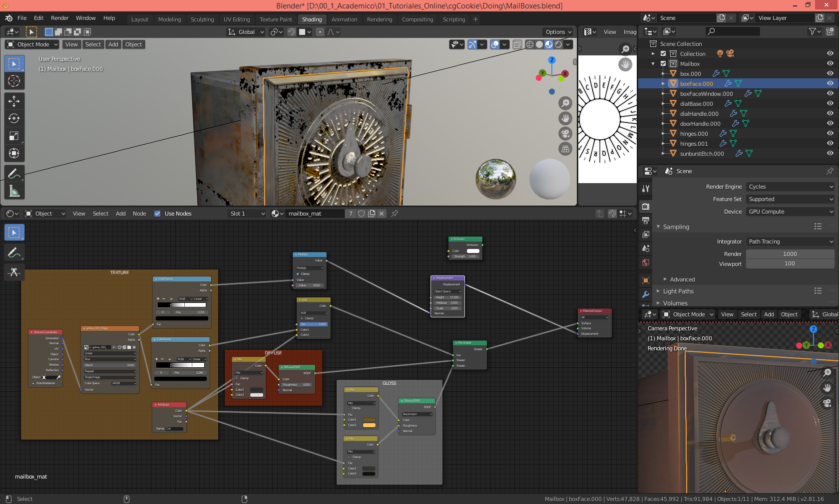Screen dimensions: 839x504
Task: Toggle the Collection exclude checkbox in the outliner
Action: tap(663, 54)
